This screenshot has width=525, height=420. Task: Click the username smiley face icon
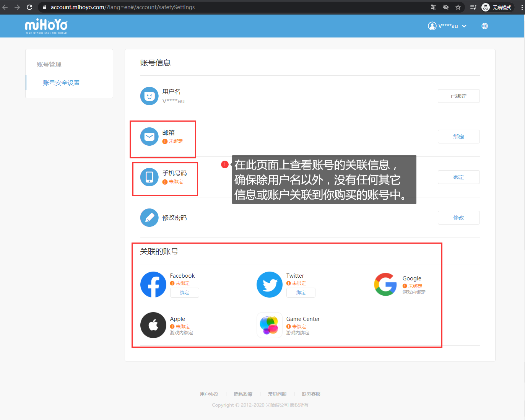tap(149, 96)
